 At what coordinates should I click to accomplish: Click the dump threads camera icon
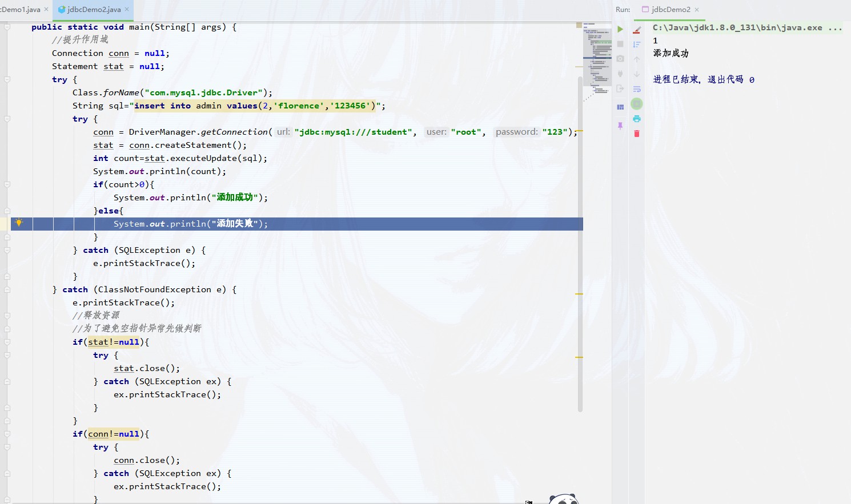(x=620, y=59)
